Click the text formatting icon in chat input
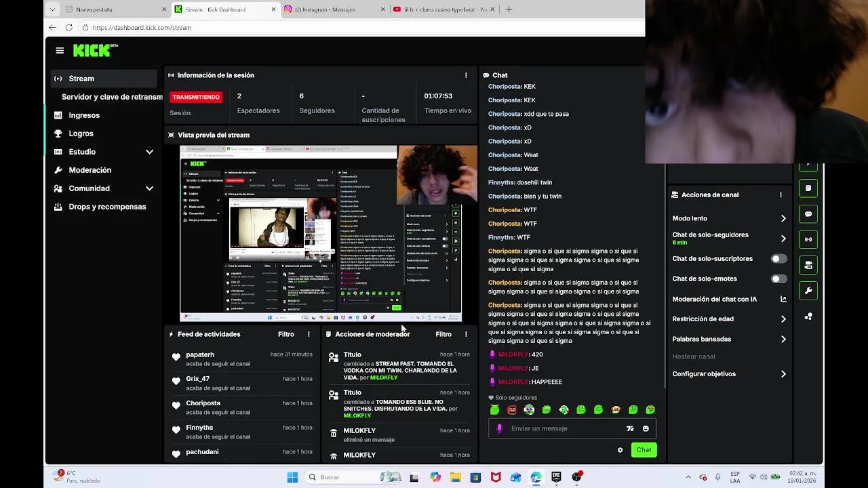This screenshot has height=488, width=868. 630,428
